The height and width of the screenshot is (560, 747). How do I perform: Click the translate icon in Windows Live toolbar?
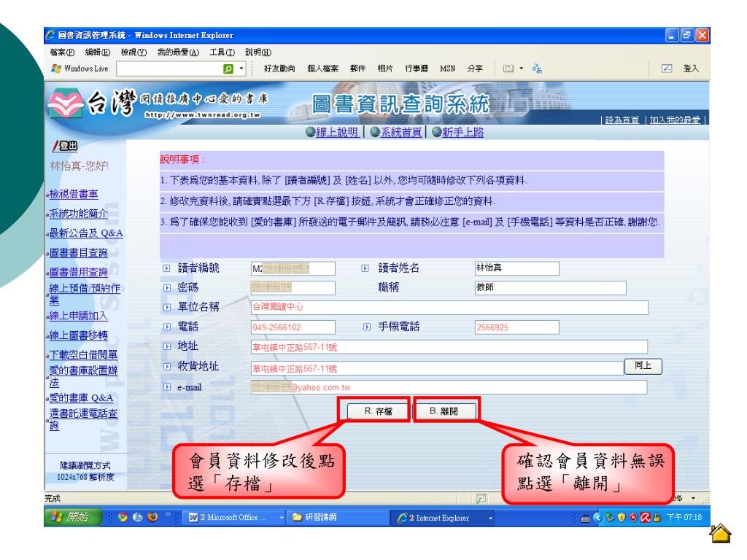pyautogui.click(x=537, y=69)
